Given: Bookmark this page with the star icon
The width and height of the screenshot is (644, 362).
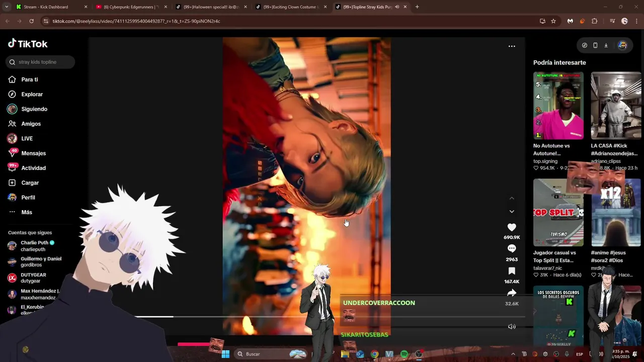Looking at the screenshot, I should [x=553, y=21].
